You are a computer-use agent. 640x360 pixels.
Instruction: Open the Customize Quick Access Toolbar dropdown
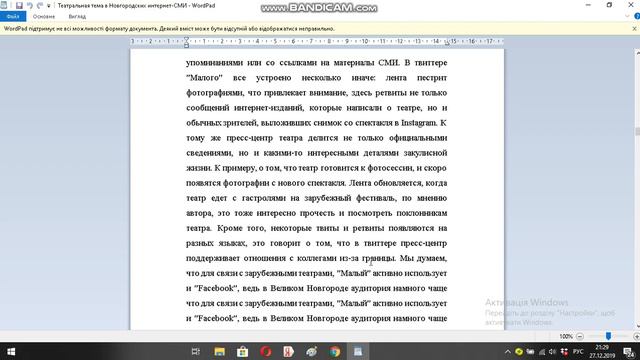coord(49,6)
